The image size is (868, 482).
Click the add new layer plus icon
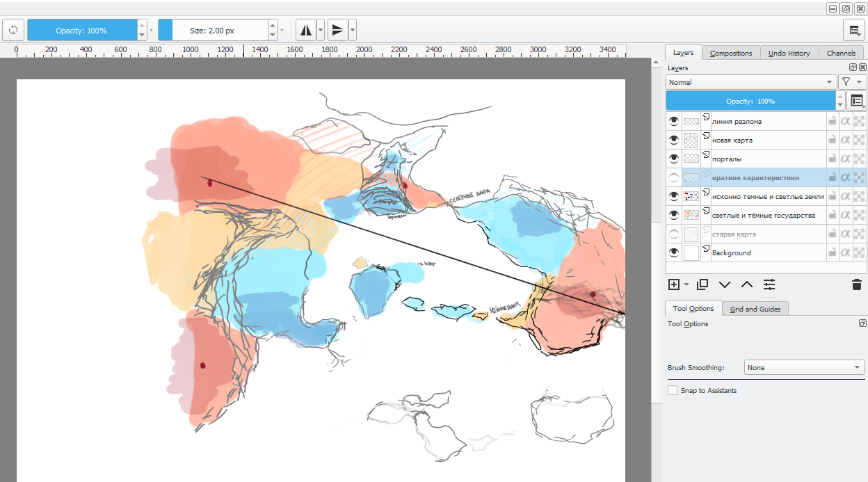[x=673, y=284]
